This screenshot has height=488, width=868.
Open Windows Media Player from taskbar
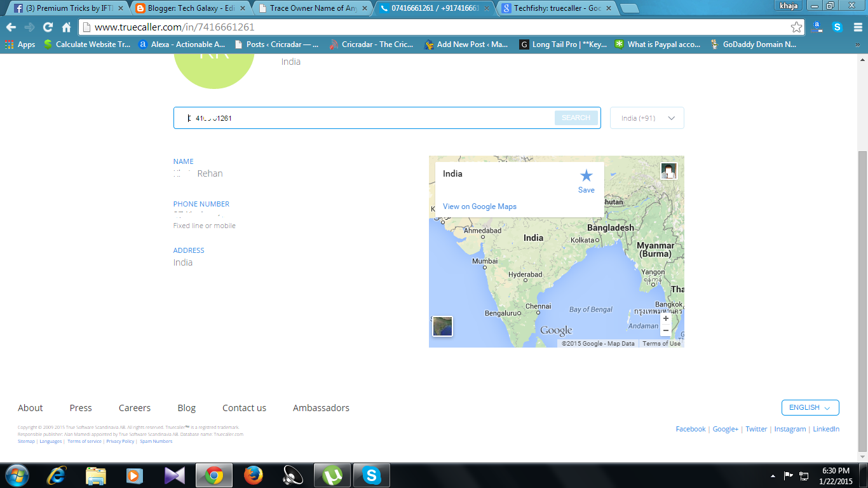(135, 475)
